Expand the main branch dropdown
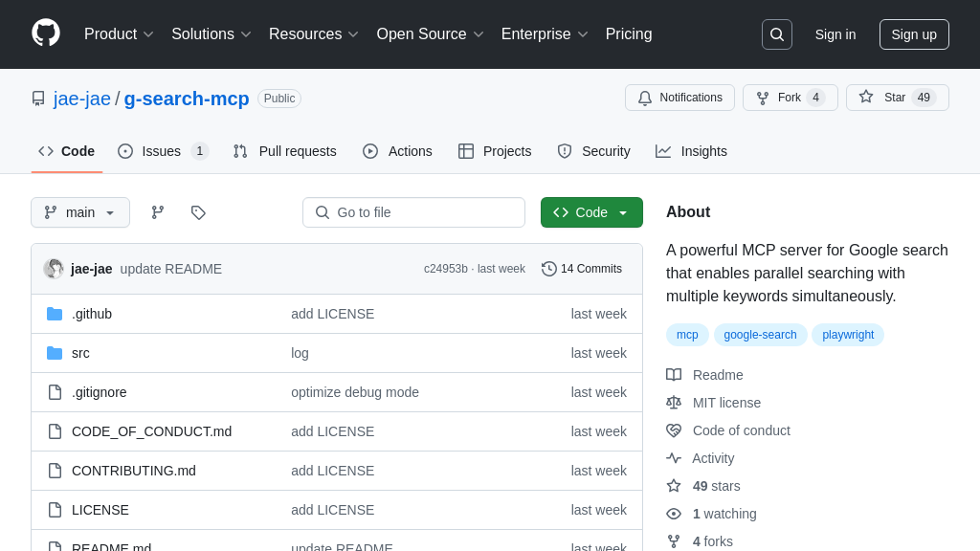The width and height of the screenshot is (980, 551). pos(80,212)
